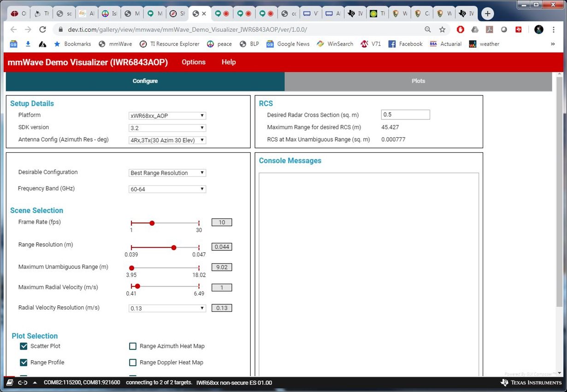Click the page vertical scrollbar
This screenshot has width=567, height=392.
560,192
